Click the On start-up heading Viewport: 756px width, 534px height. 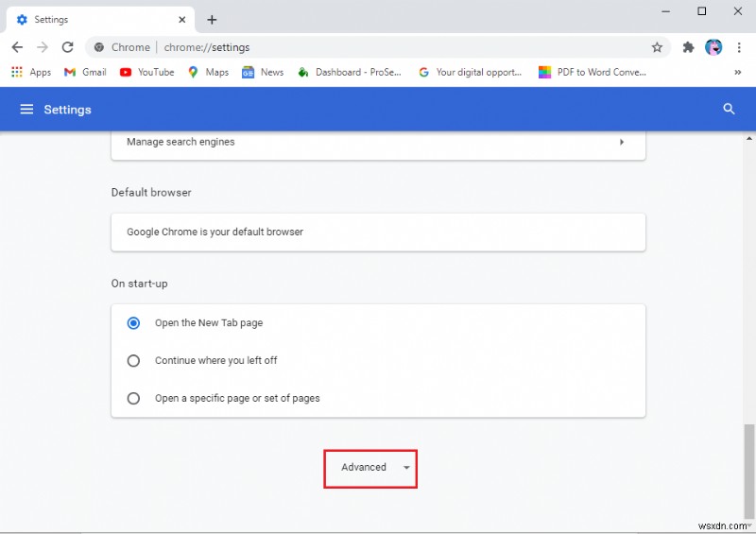coord(139,284)
